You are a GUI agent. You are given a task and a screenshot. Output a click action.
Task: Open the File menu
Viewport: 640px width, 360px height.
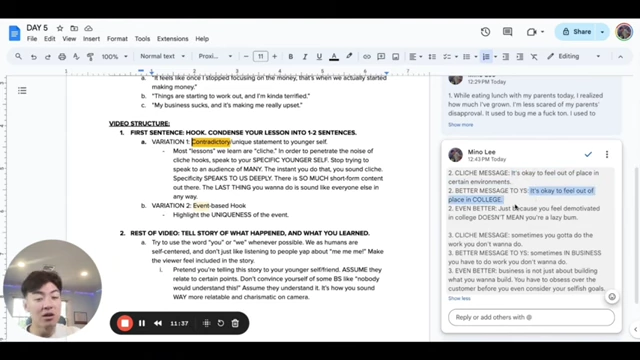point(32,39)
